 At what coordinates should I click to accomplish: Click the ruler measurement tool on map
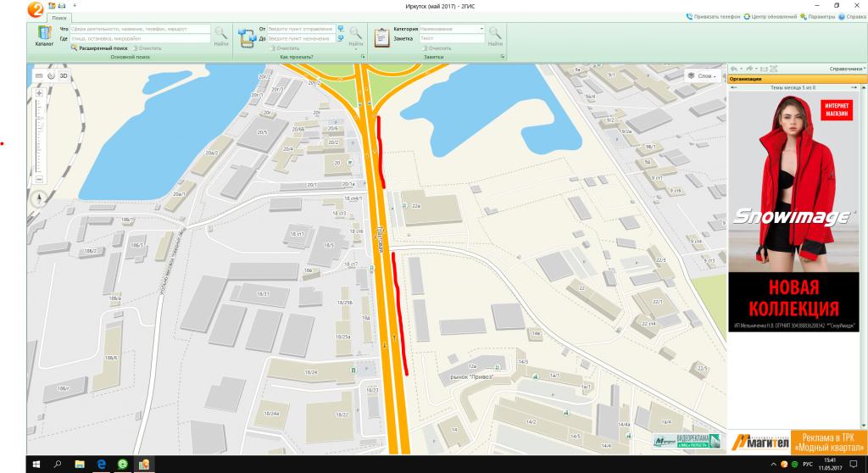pyautogui.click(x=39, y=75)
